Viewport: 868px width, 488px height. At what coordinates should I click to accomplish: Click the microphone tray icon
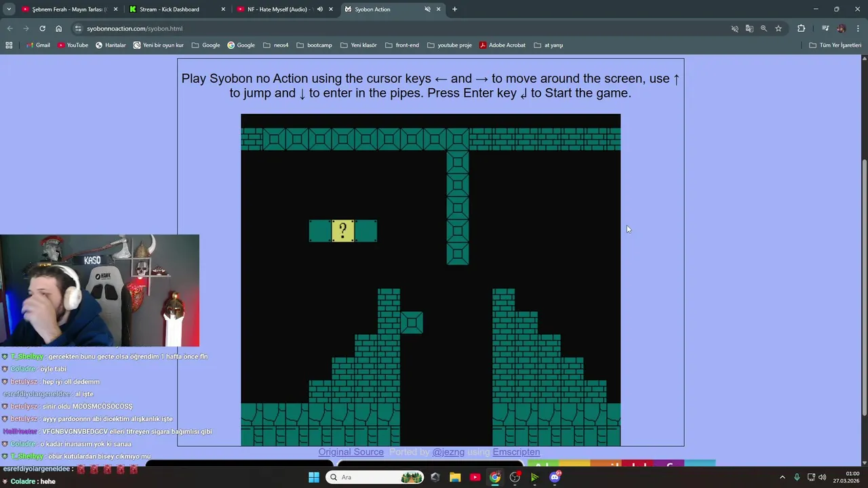tap(797, 477)
